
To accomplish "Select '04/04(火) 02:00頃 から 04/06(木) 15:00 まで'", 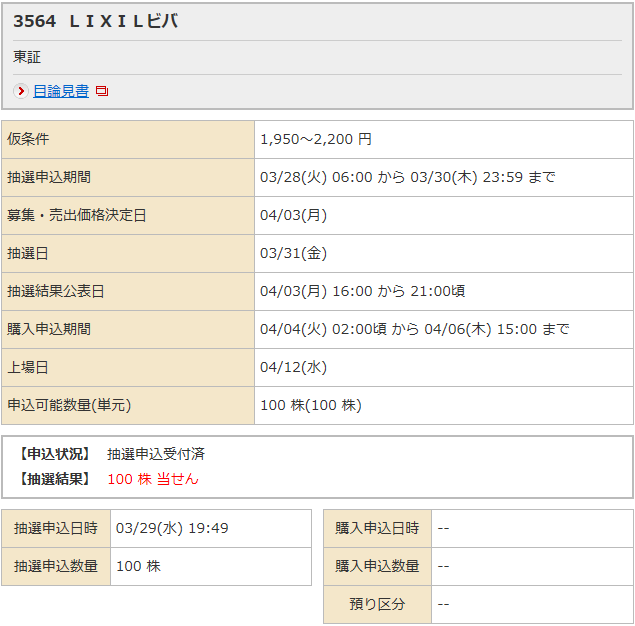I will (x=414, y=329).
